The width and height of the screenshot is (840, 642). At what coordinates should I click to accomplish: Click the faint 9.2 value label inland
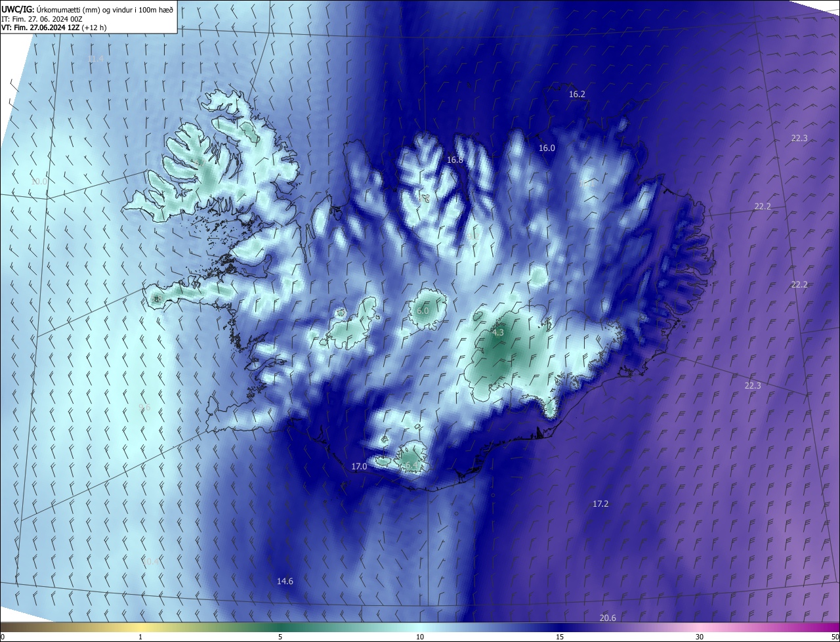472,236
